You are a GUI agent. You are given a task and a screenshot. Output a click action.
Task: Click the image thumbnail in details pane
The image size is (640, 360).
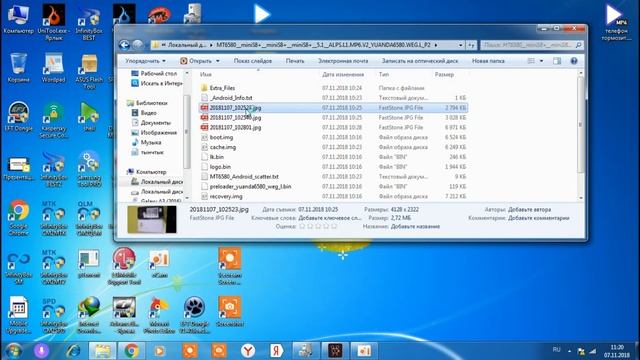pos(152,219)
